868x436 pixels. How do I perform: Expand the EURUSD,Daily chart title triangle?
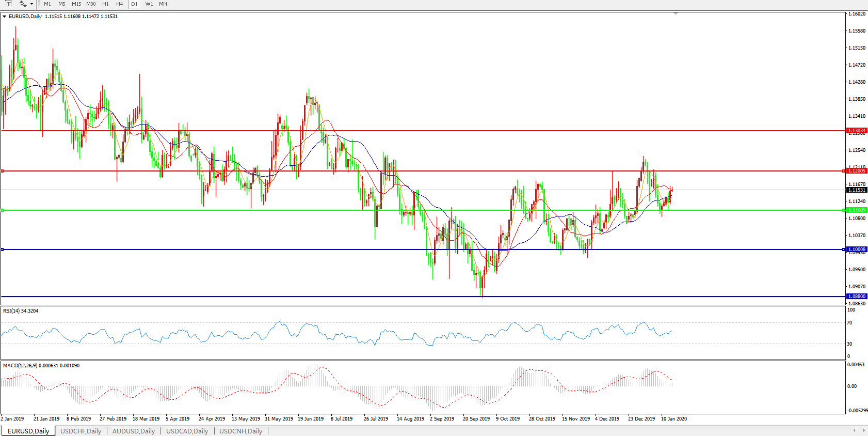click(x=5, y=17)
